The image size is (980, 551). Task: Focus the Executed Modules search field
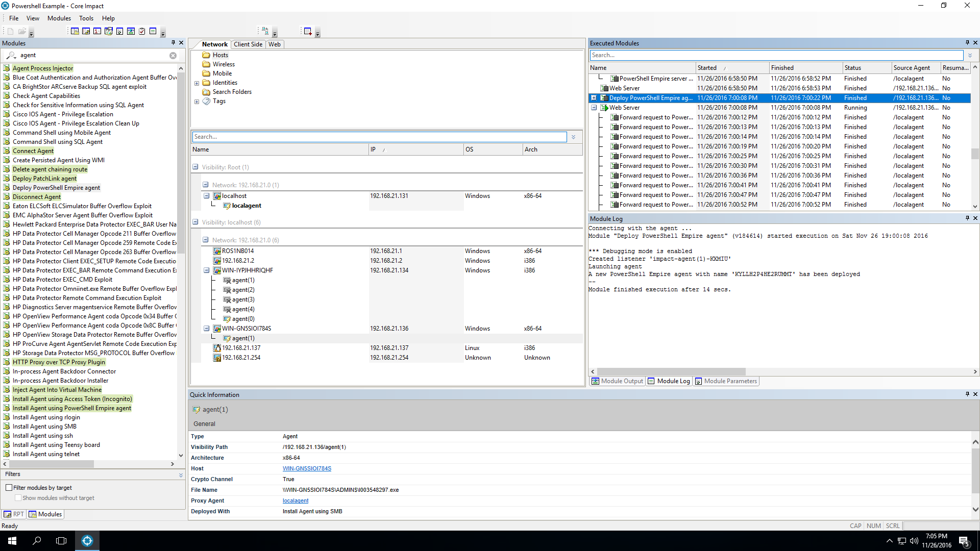tap(776, 55)
